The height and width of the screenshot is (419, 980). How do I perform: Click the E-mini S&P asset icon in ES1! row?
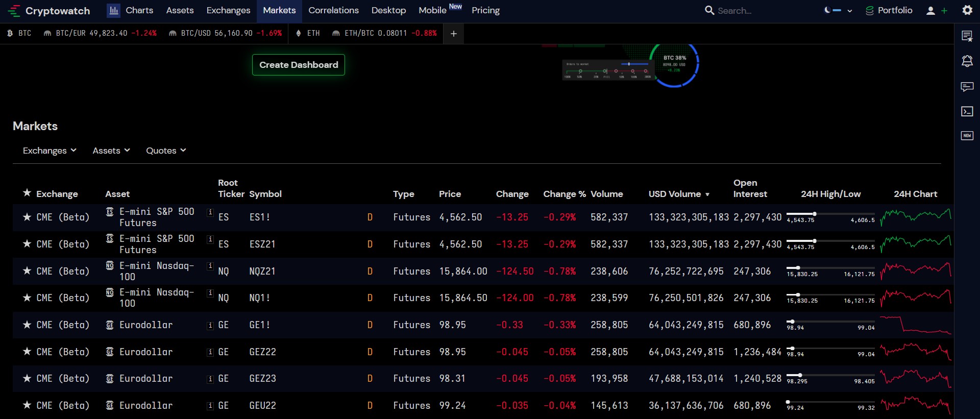pyautogui.click(x=110, y=211)
